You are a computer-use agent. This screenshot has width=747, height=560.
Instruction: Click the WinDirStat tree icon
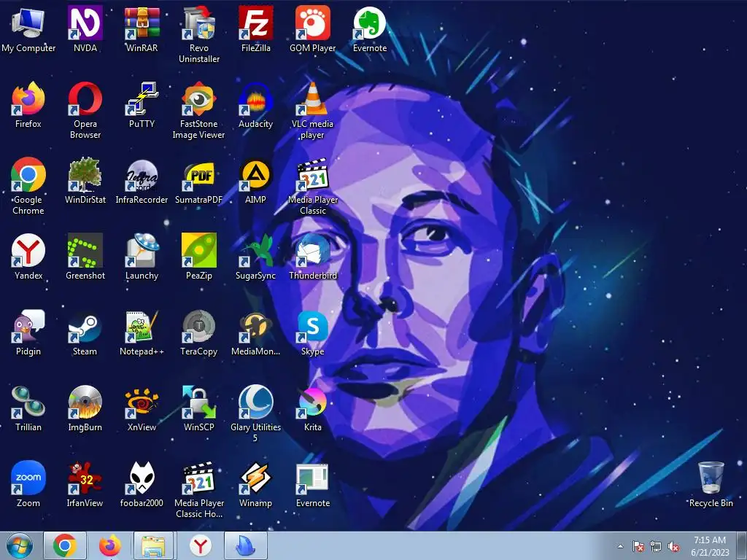click(x=85, y=174)
